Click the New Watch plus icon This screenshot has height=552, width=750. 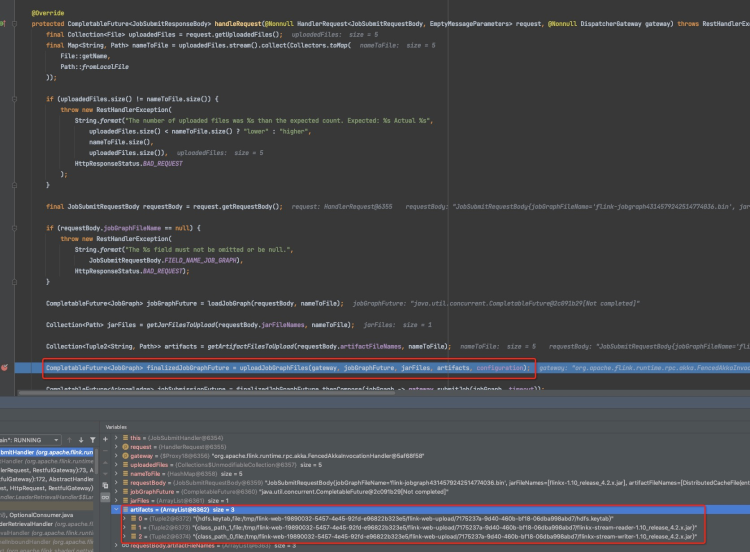[x=103, y=439]
